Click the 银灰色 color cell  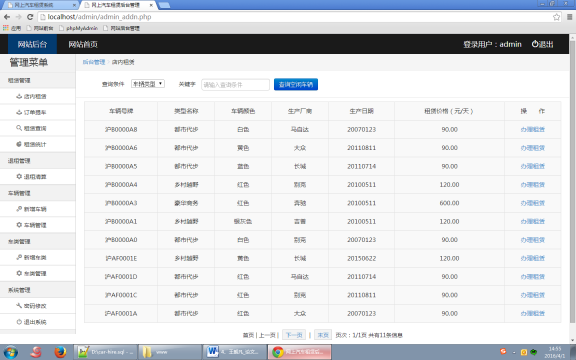point(243,222)
